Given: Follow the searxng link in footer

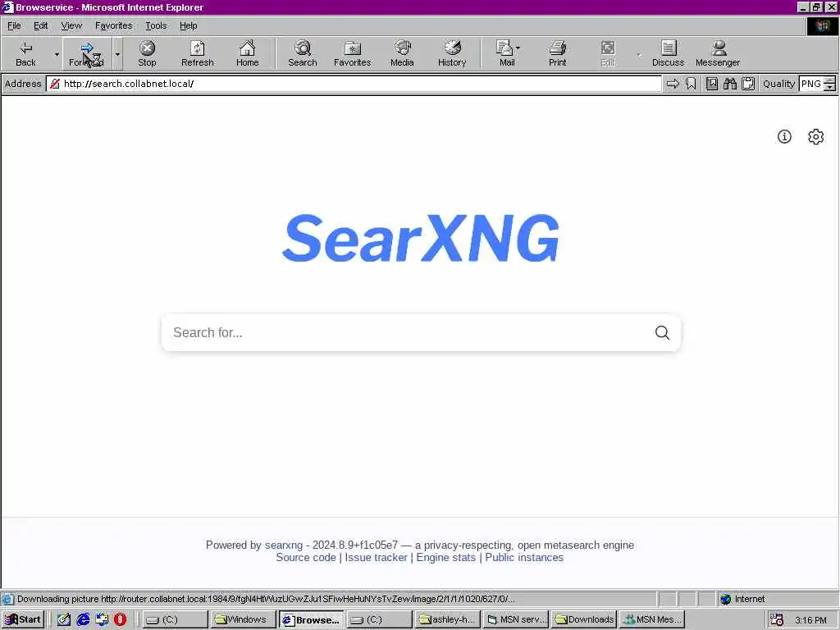Looking at the screenshot, I should pos(283,546).
